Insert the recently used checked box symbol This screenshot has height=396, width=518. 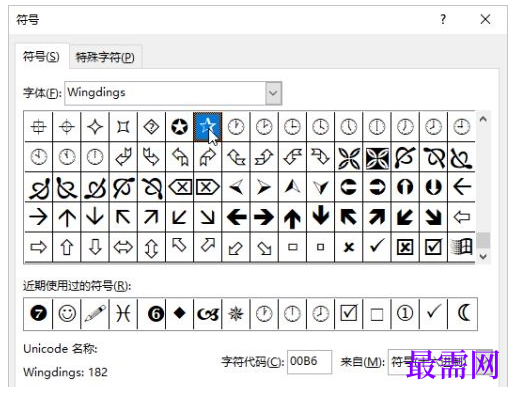(349, 313)
